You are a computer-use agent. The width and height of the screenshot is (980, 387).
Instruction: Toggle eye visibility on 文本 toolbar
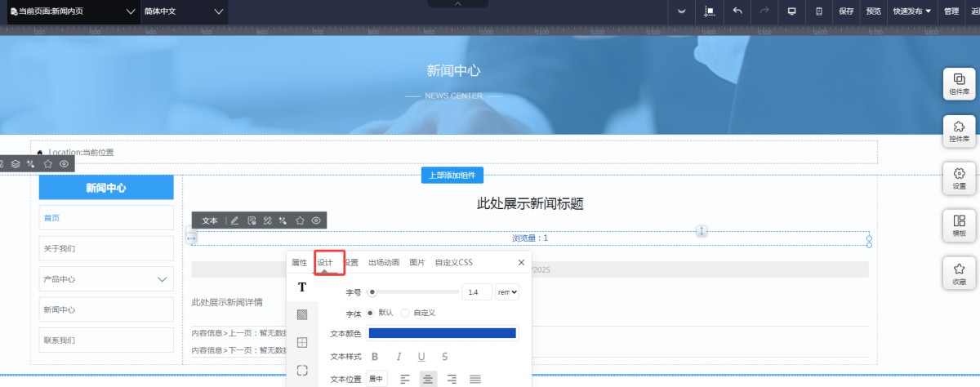pos(316,220)
